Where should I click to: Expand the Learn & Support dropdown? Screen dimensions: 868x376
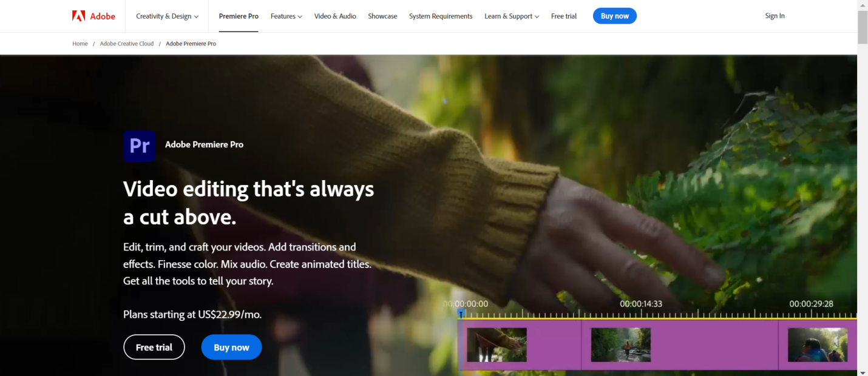512,16
